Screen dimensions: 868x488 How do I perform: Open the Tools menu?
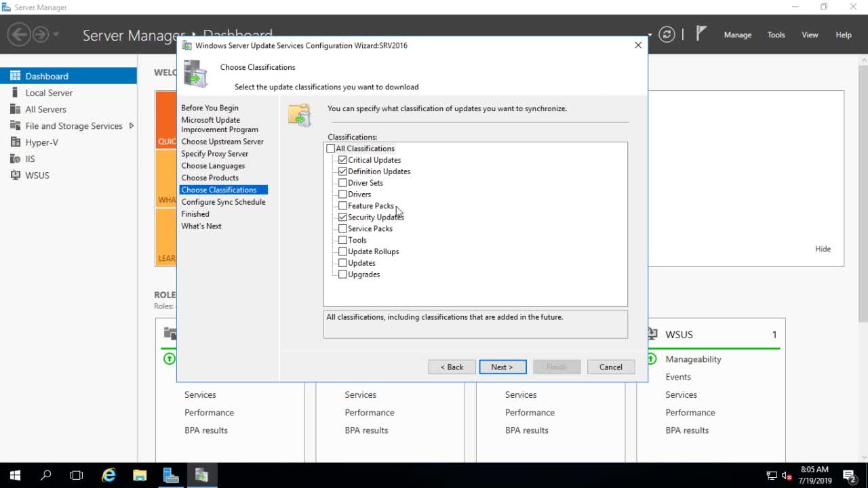[x=776, y=35]
